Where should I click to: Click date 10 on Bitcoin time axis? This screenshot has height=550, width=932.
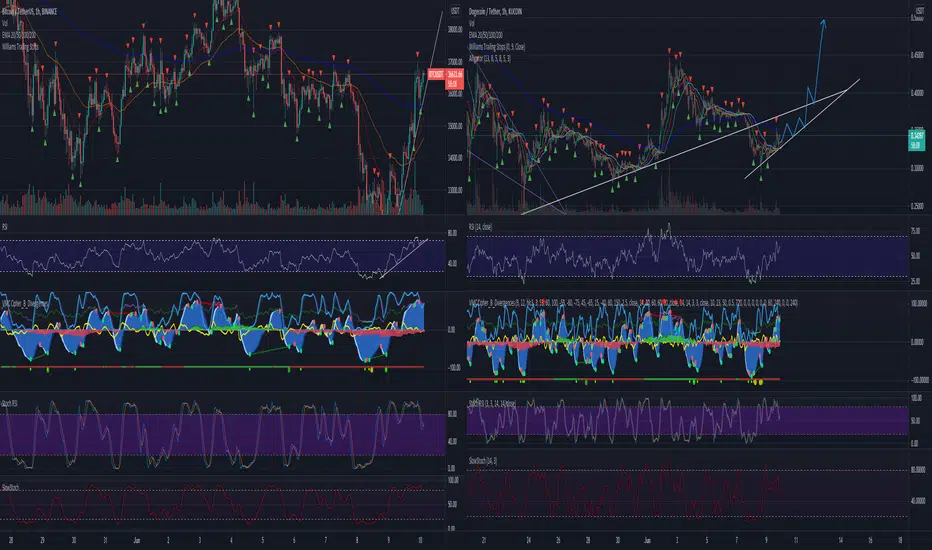[x=420, y=540]
